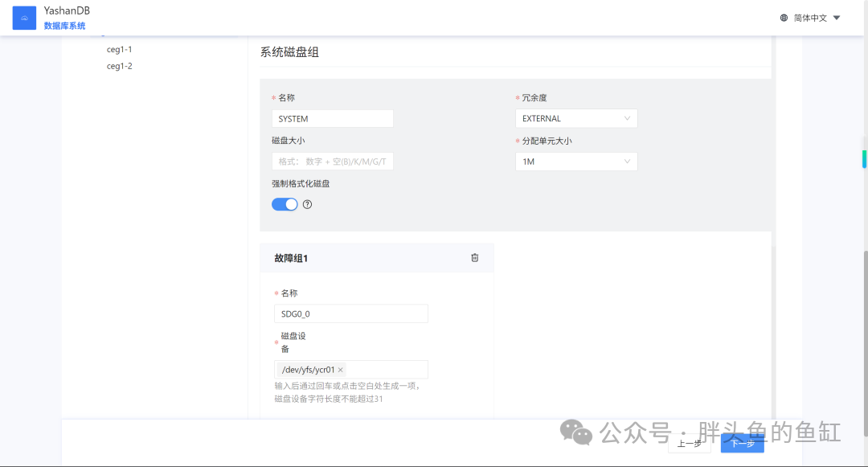
Task: Click the YashanDB logo icon
Action: (x=24, y=18)
